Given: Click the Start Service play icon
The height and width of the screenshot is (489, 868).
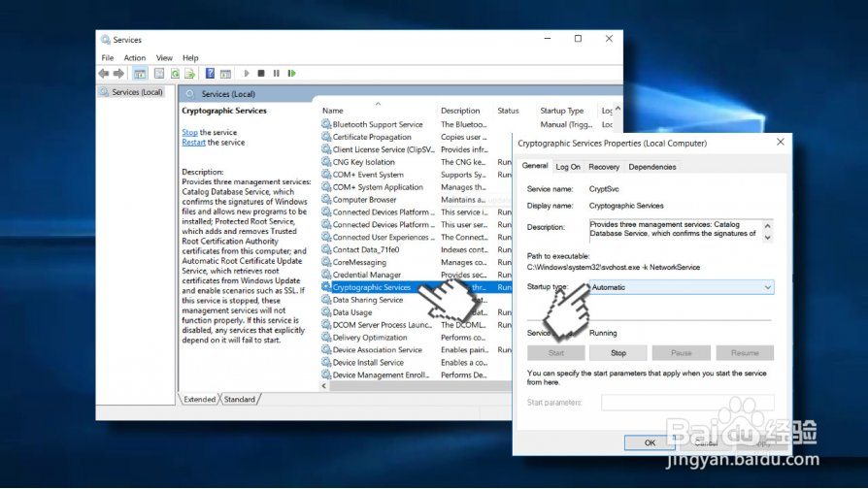Looking at the screenshot, I should (247, 73).
